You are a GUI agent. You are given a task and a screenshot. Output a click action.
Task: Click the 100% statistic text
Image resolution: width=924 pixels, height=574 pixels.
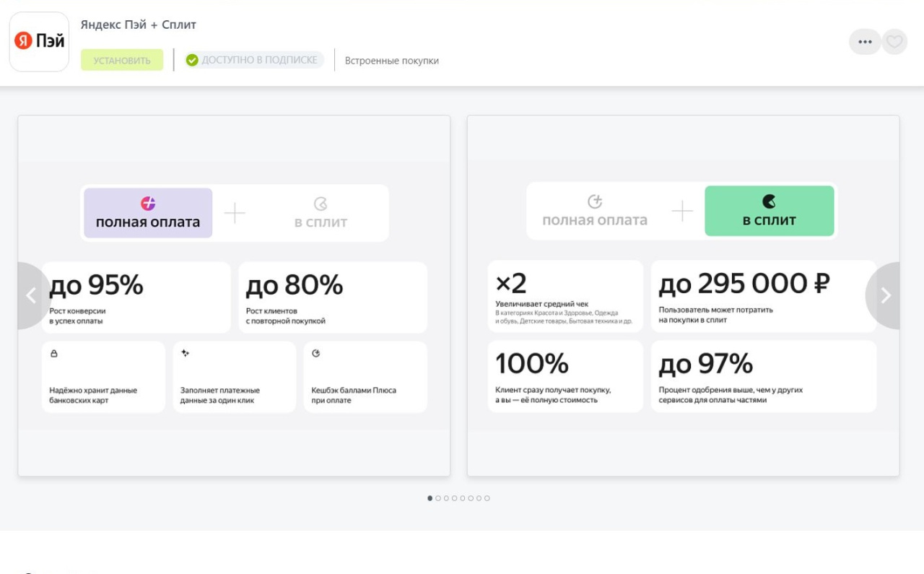[532, 364]
